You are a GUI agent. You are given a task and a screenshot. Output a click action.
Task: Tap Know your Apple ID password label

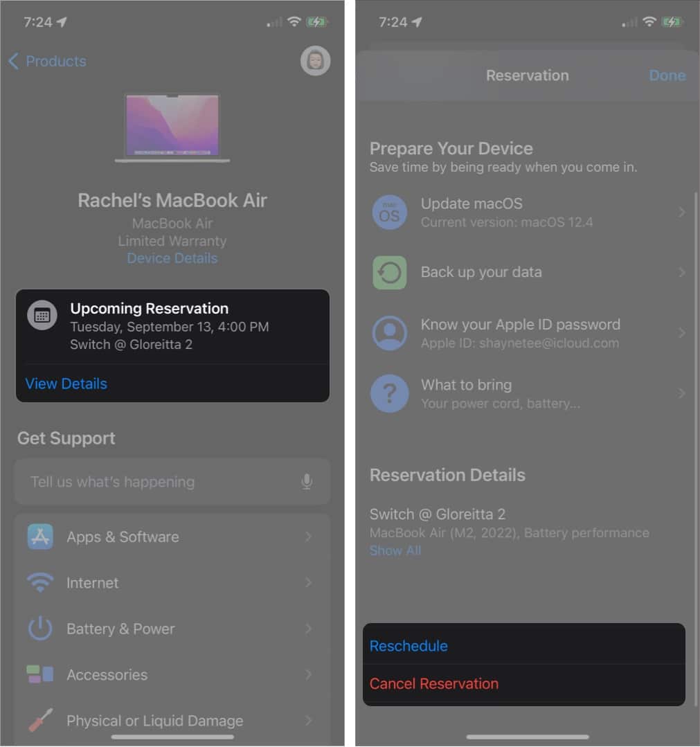521,325
